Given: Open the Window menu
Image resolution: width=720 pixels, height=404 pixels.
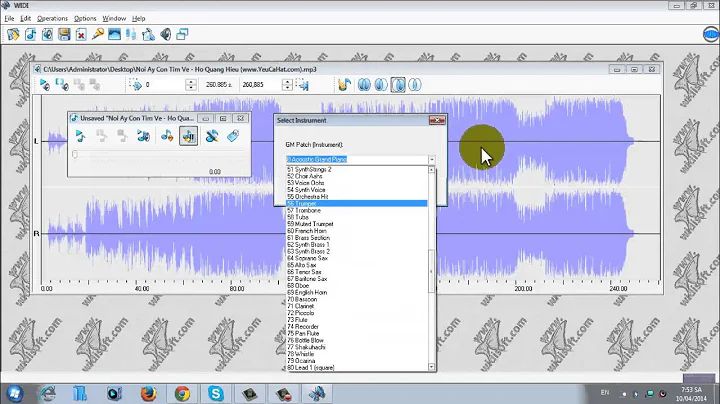Looking at the screenshot, I should click(x=114, y=18).
